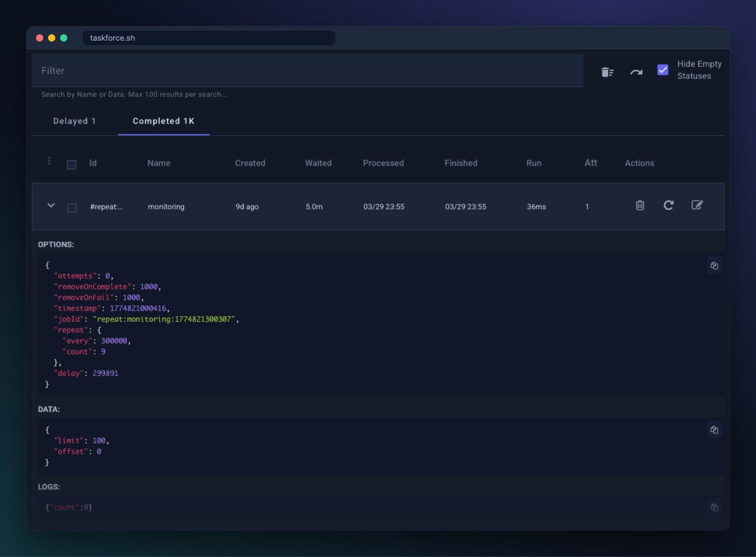Click the "limit": 100 line in DATA
The image size is (756, 557).
[x=81, y=441]
